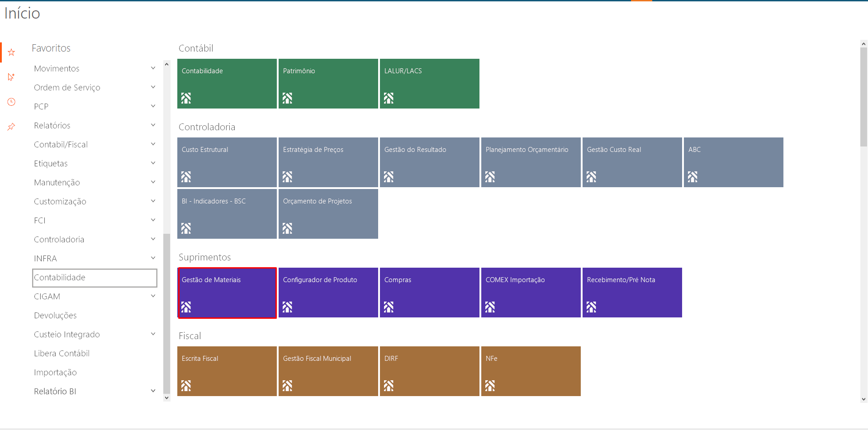Click the pushpin icon in left sidebar
This screenshot has height=430, width=868.
[11, 127]
